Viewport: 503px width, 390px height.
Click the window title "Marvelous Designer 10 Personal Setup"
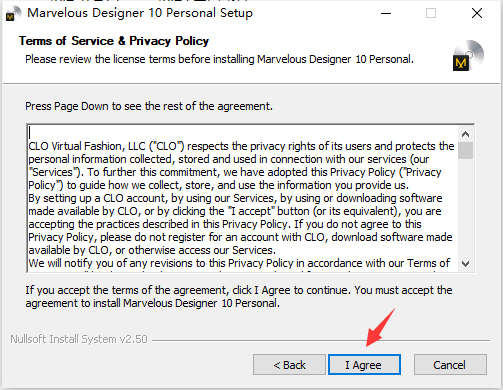tap(140, 13)
